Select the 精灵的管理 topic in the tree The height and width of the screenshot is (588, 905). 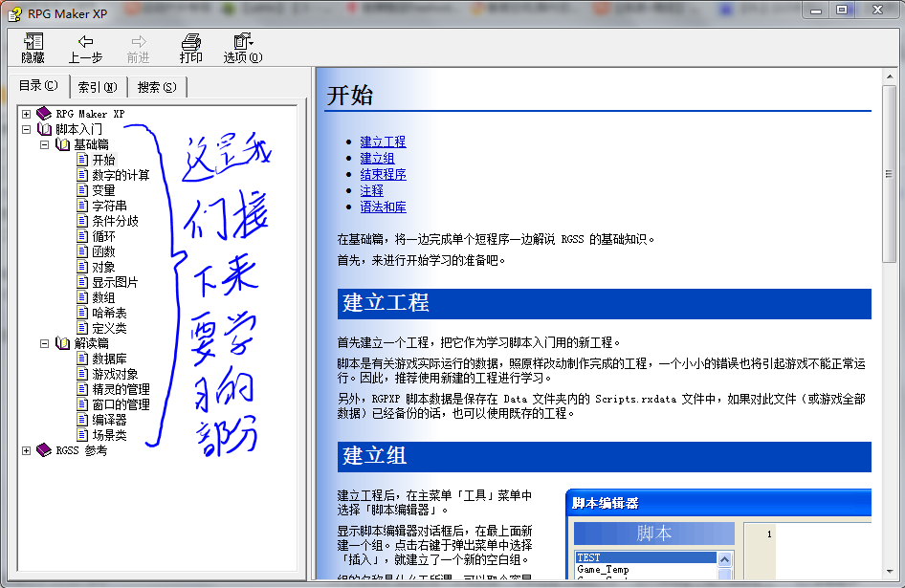pos(121,389)
